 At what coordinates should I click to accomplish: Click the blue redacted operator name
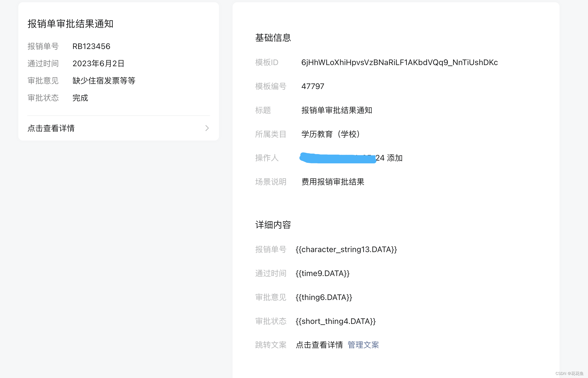[x=337, y=158]
